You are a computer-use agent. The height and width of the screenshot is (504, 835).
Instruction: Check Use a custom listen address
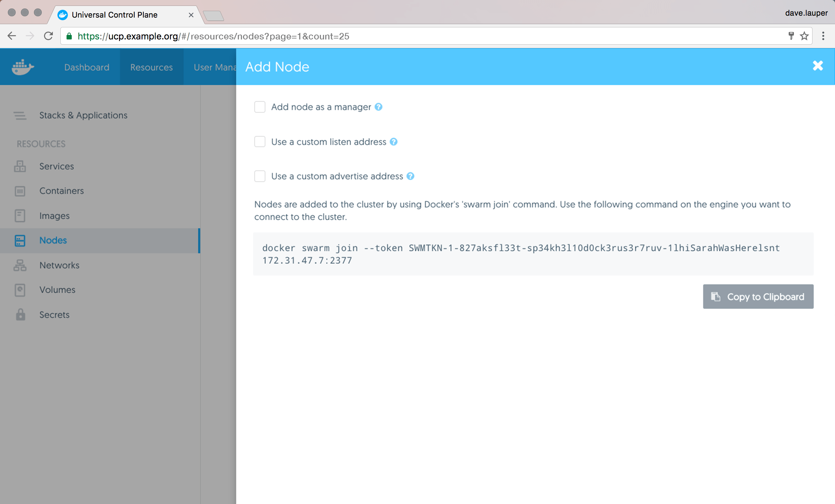click(260, 142)
